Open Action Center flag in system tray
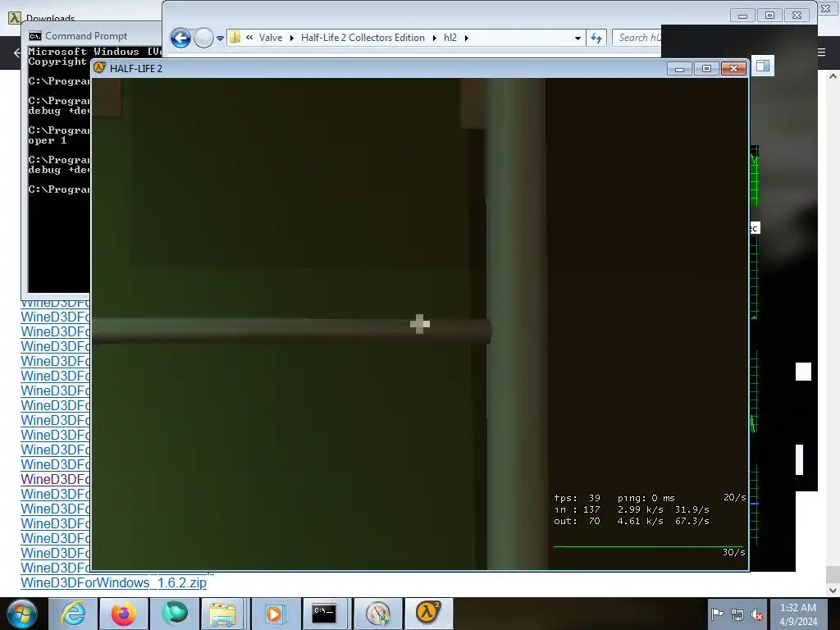 (717, 614)
